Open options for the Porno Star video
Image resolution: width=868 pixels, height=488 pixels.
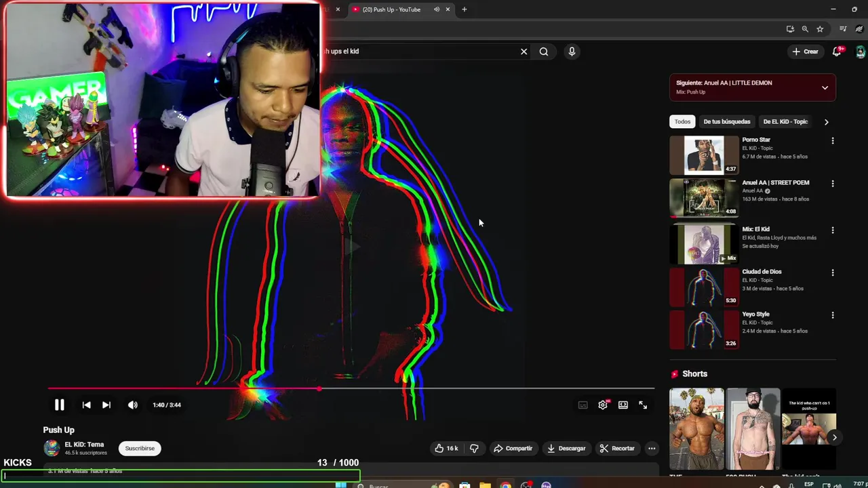[833, 141]
